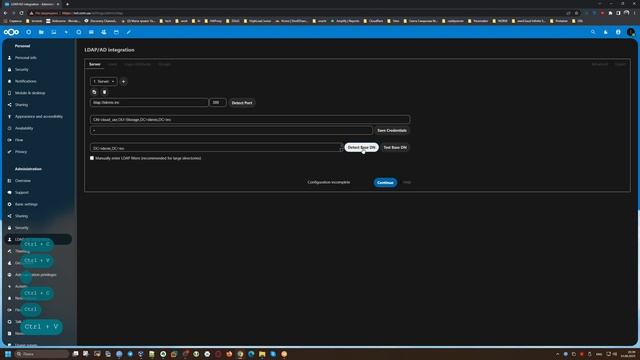The height and width of the screenshot is (360, 640).
Task: Open the Activity lightning icon
Action: coord(66,32)
